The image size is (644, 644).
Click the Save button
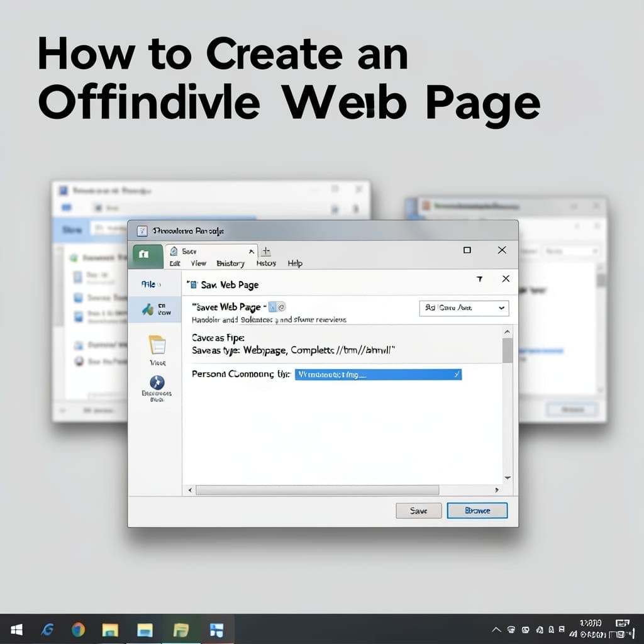point(418,511)
